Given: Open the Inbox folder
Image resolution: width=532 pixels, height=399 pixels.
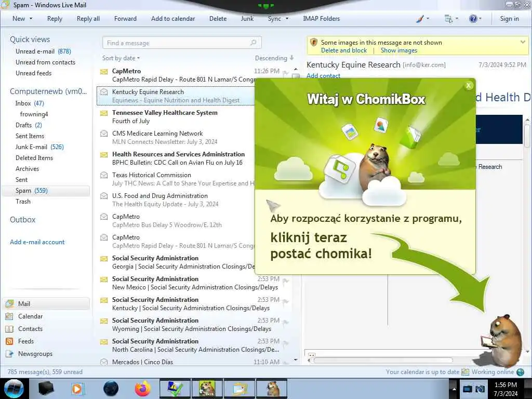Looking at the screenshot, I should point(30,103).
